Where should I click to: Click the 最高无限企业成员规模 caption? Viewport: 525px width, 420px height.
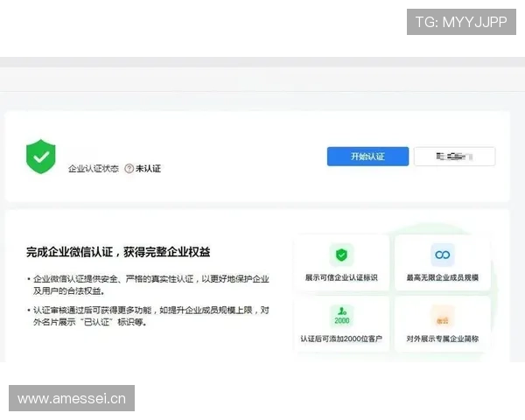442,277
